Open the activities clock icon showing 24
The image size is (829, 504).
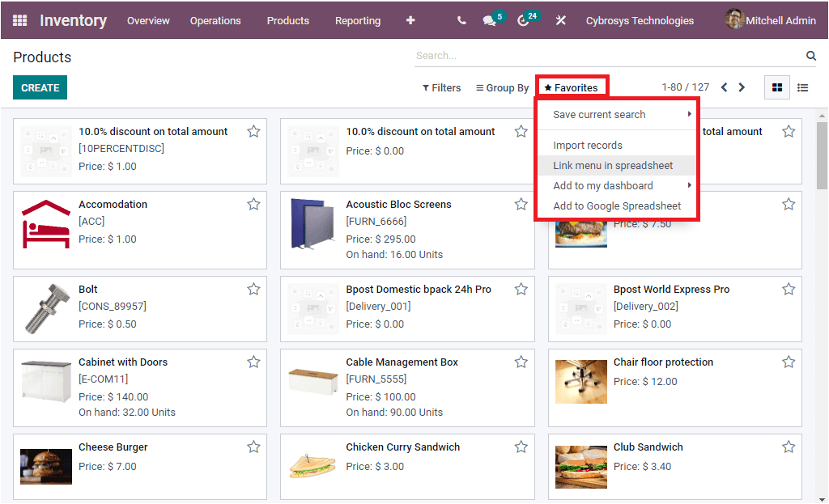point(523,20)
